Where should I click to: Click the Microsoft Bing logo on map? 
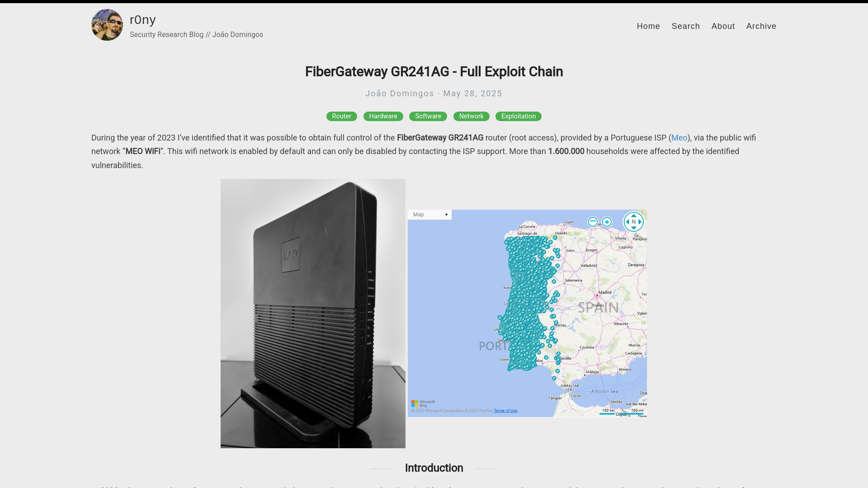pos(423,403)
